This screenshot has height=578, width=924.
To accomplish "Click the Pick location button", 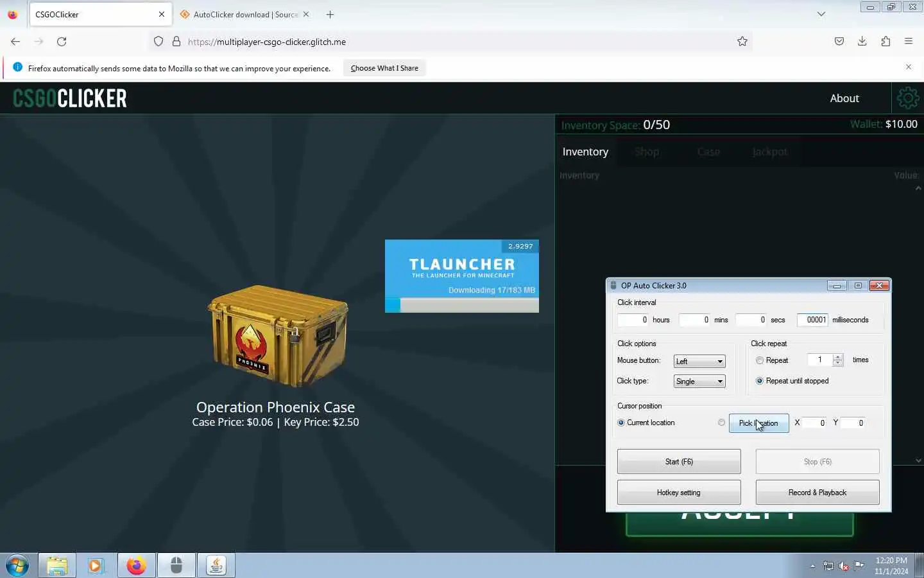I will coord(758,423).
